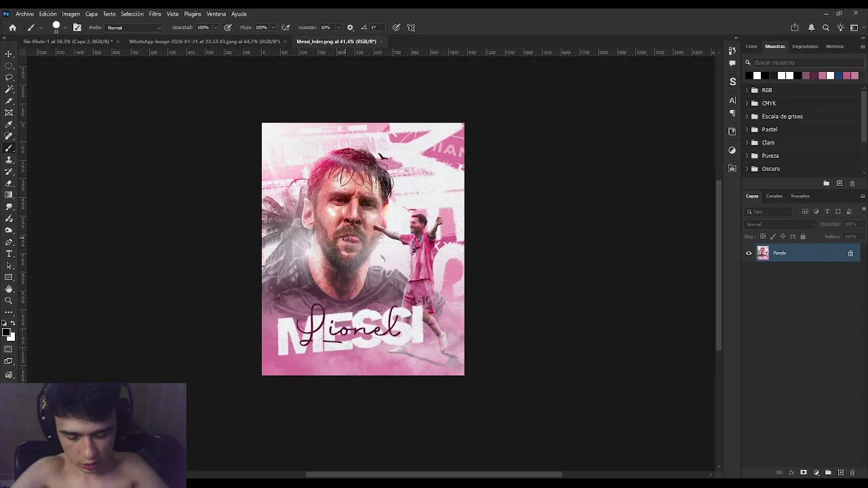Switch to the Color panel tab
This screenshot has height=488, width=868.
[751, 46]
